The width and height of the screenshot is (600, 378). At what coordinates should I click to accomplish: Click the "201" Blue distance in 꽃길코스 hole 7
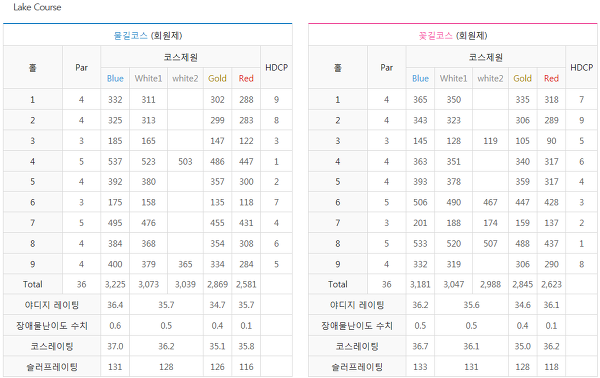pyautogui.click(x=420, y=223)
